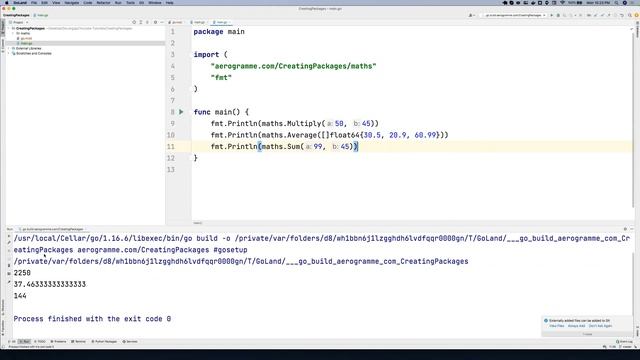This screenshot has height=360, width=640.
Task: Click maths.Sum call on line 11
Action: point(281,146)
